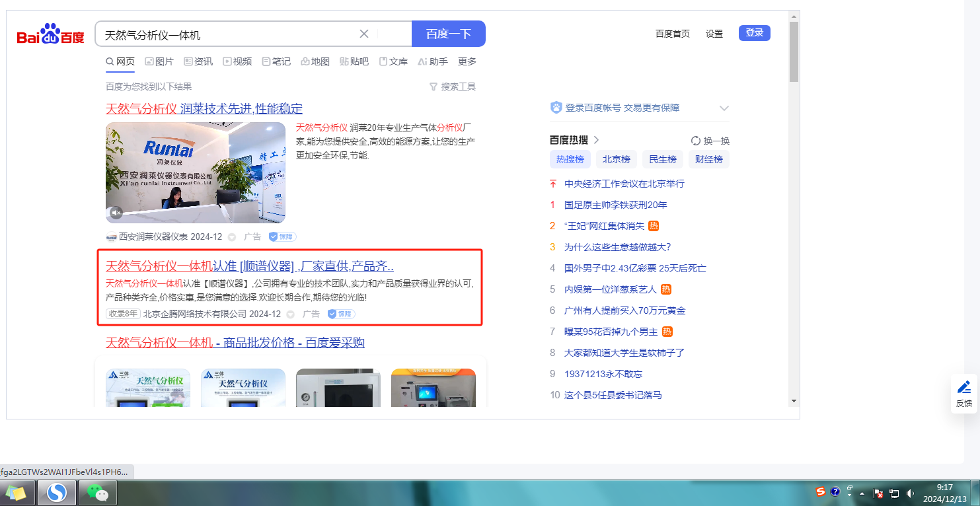Expand the 登录百度帐号 panel chevron
Viewport: 980px width, 506px height.
pos(724,108)
